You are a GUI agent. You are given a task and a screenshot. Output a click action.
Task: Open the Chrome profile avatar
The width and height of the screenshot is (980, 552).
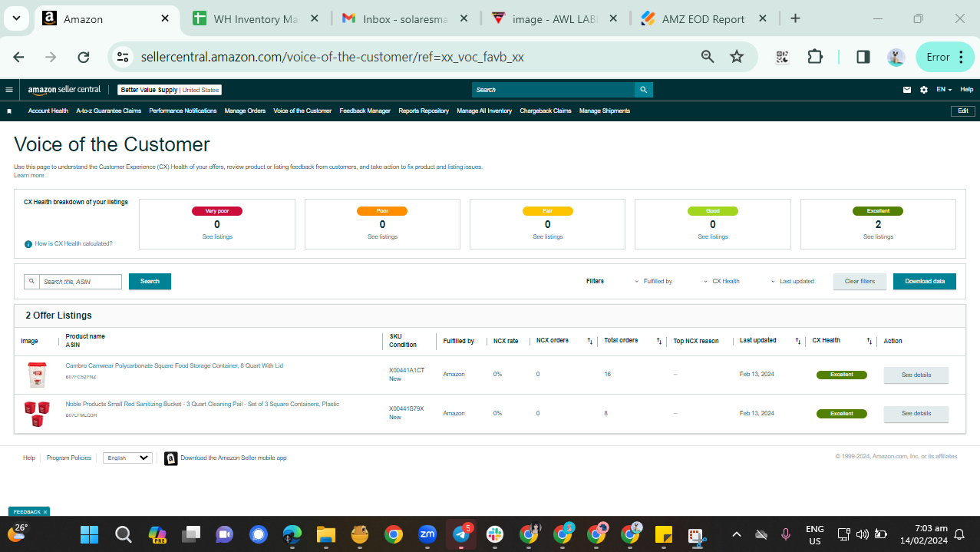(x=896, y=57)
